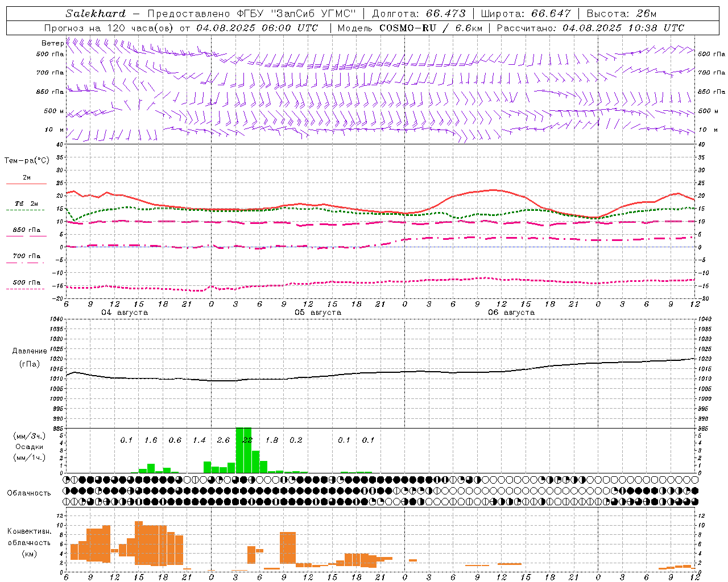Click the "Конвективн." convective cloud label
This screenshot has width=728, height=582.
(x=29, y=531)
